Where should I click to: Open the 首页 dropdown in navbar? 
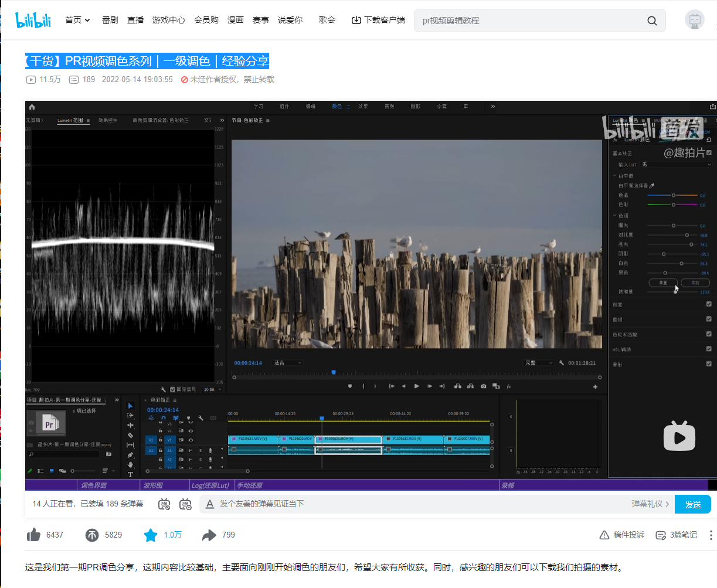click(77, 20)
